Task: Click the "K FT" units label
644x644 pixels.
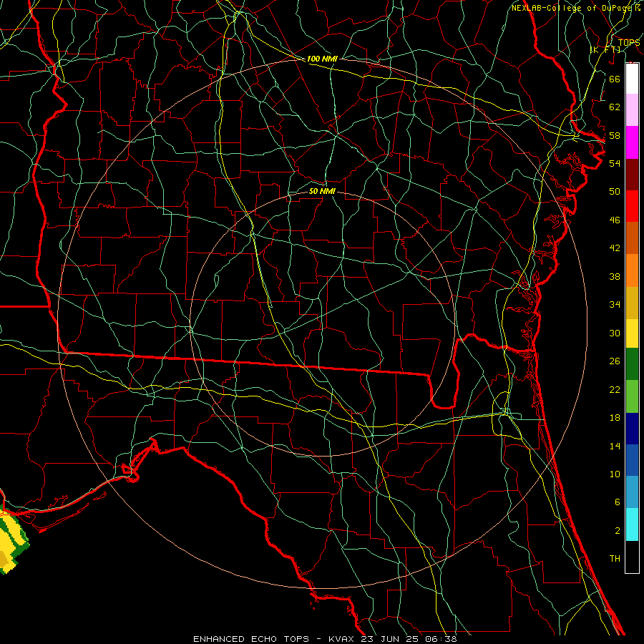Action: pyautogui.click(x=605, y=50)
